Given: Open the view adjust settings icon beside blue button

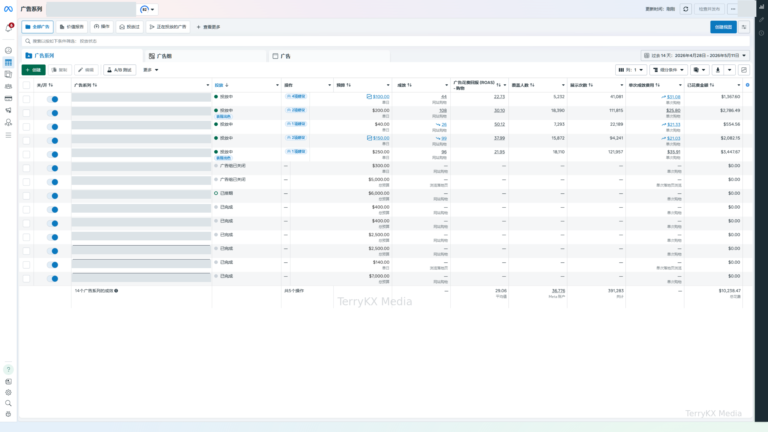Looking at the screenshot, I should [x=744, y=27].
